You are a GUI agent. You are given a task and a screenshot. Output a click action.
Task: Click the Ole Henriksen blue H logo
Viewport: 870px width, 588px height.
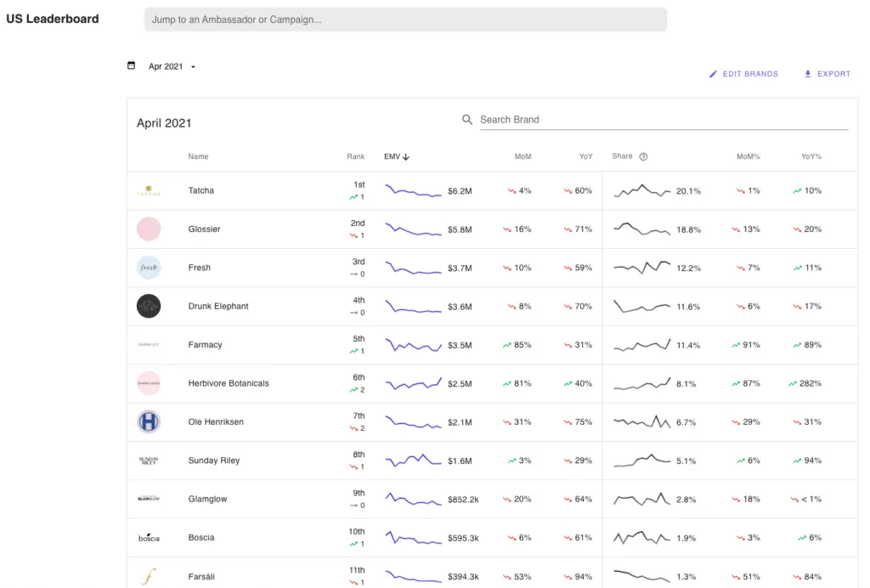[149, 421]
